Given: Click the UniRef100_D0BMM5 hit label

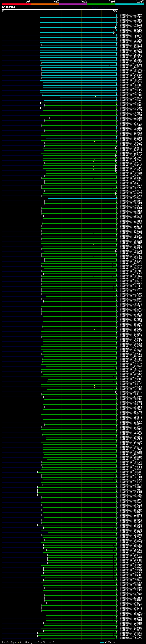Looking at the screenshot, I should 131,565.
